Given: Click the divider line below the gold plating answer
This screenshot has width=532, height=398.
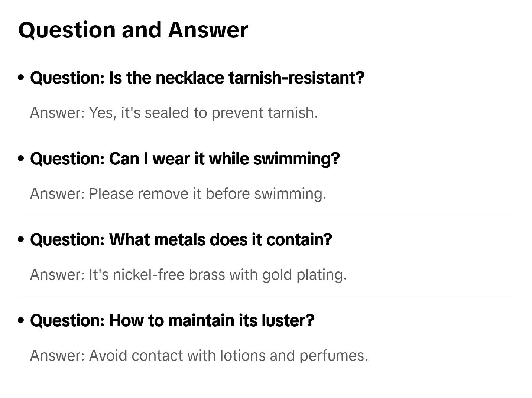Looking at the screenshot, I should point(266,296).
